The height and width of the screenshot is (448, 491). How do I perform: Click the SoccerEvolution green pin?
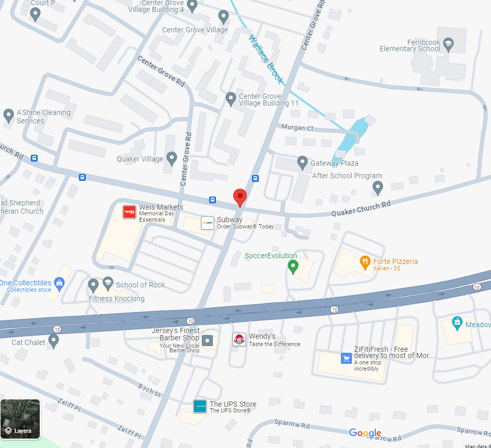pyautogui.click(x=293, y=267)
